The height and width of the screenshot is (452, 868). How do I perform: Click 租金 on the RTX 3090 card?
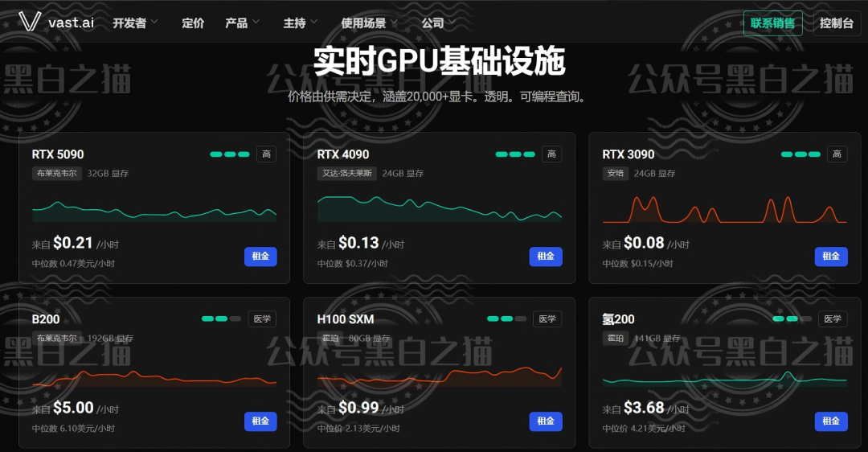point(831,256)
